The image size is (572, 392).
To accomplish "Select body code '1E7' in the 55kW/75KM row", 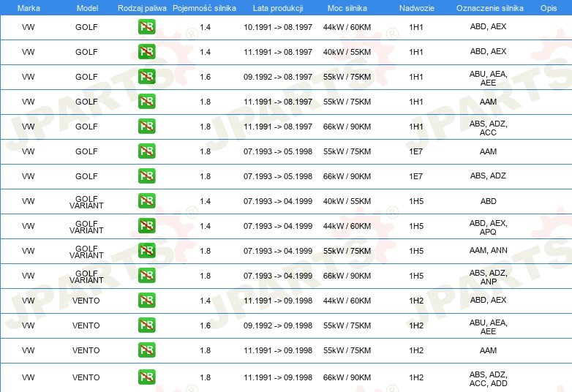I will 416,151.
